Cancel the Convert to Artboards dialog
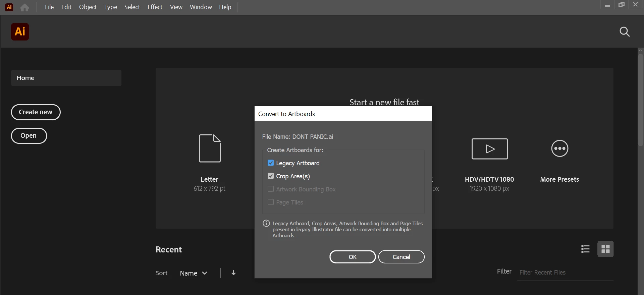Viewport: 644px width, 295px height. tap(401, 257)
